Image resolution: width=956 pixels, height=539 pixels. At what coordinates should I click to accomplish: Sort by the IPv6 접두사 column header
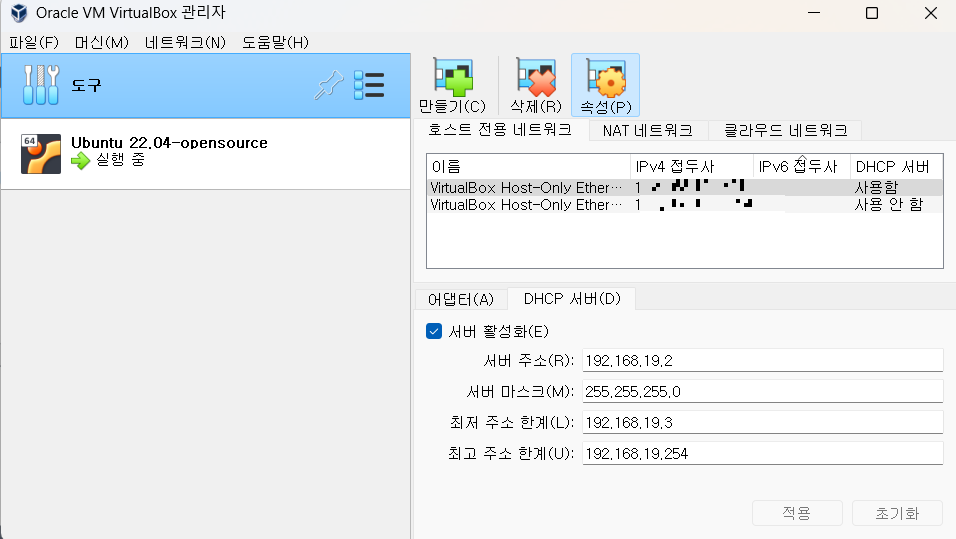pyautogui.click(x=802, y=166)
